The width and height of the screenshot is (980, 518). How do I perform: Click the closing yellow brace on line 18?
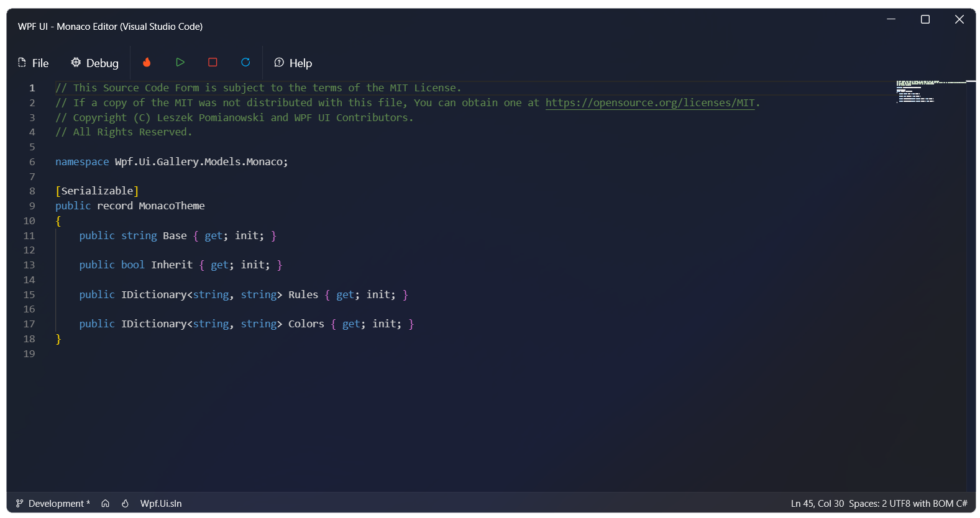pos(58,339)
